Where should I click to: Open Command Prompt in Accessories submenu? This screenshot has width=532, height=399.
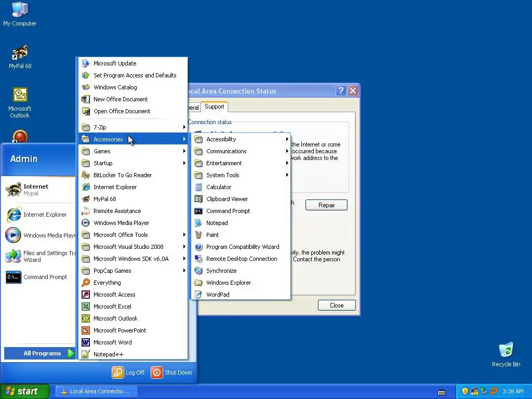[x=241, y=211]
